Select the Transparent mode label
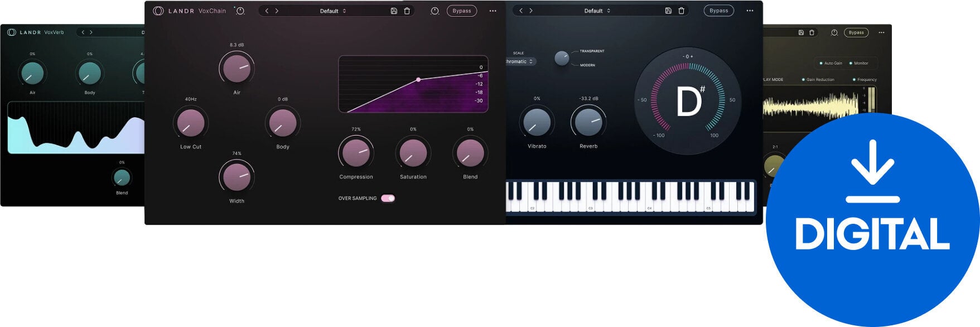The width and height of the screenshot is (980, 327). [x=592, y=51]
